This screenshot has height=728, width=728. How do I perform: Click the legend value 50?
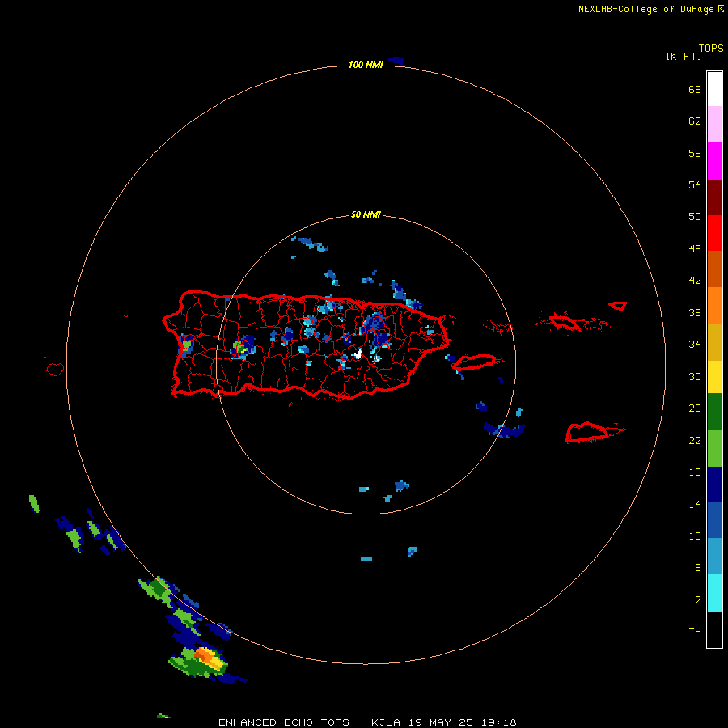(695, 216)
